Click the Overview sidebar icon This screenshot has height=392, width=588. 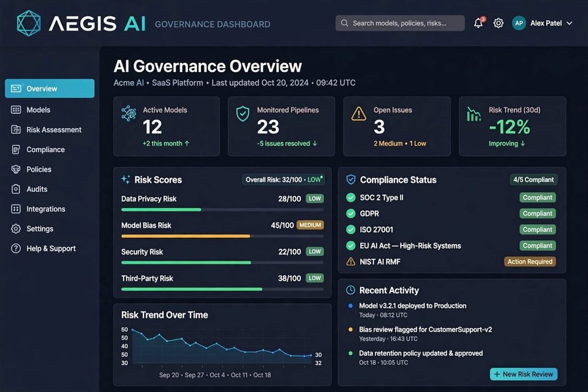(16, 89)
